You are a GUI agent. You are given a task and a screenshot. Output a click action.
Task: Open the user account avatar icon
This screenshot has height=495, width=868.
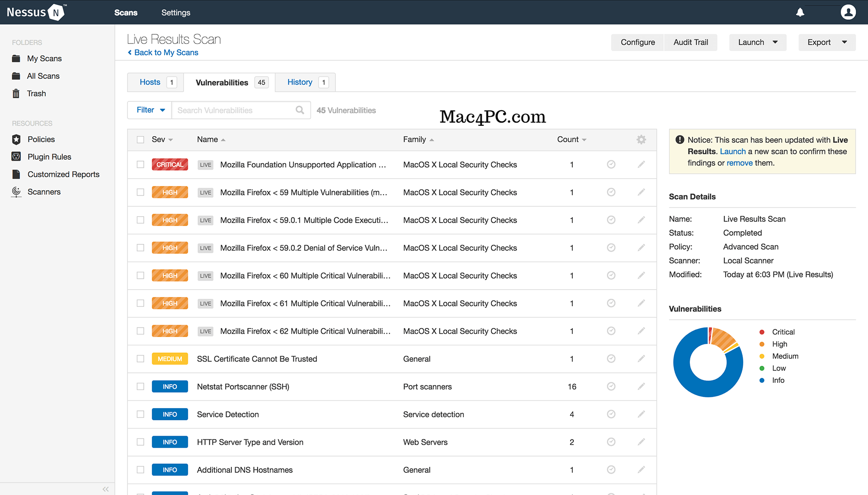848,12
